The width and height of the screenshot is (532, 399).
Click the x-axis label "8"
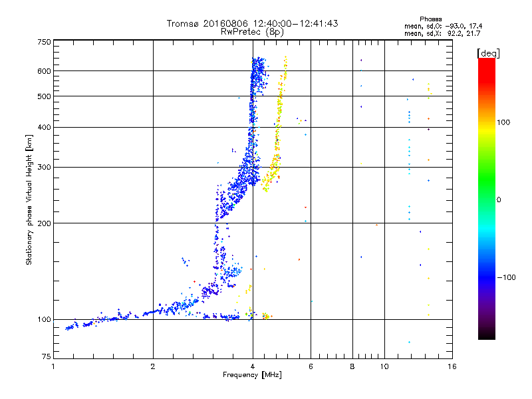352,366
